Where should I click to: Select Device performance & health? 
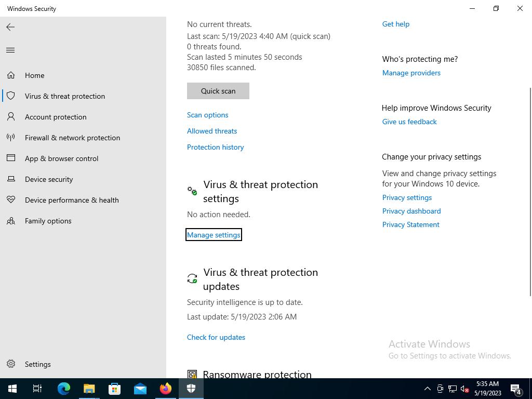click(x=72, y=200)
